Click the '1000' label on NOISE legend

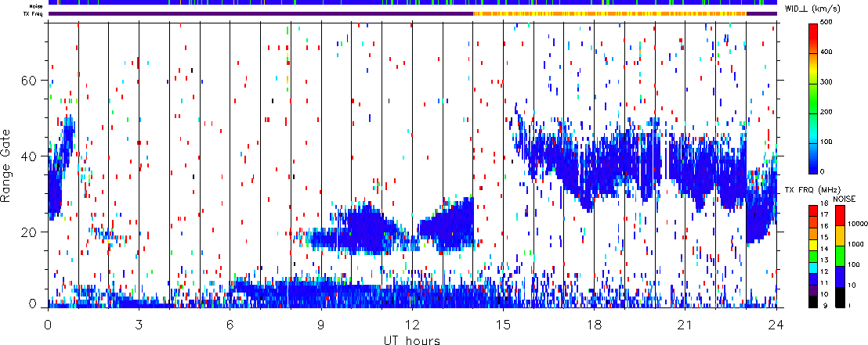coord(855,244)
